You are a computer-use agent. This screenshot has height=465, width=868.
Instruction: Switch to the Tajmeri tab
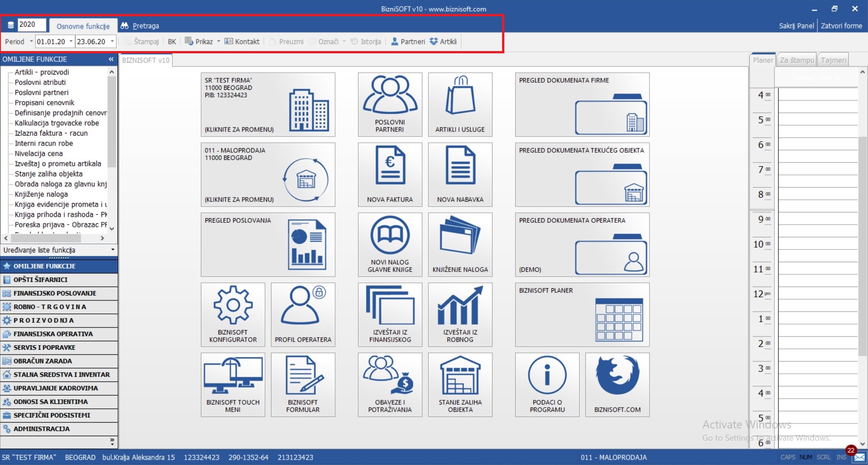click(x=833, y=60)
